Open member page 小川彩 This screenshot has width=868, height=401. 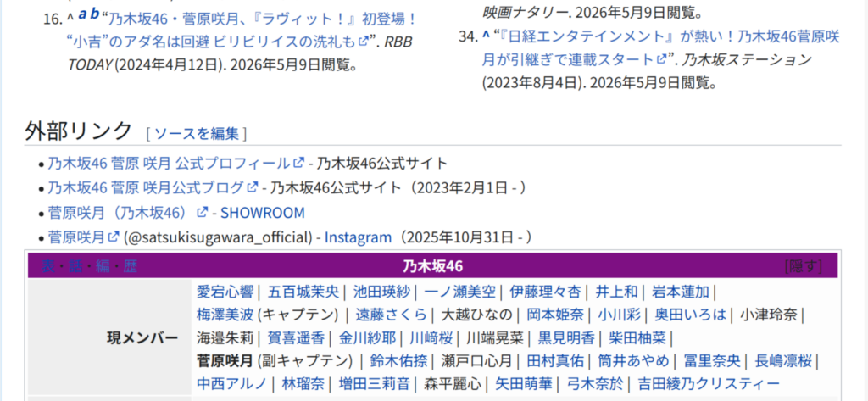point(620,315)
